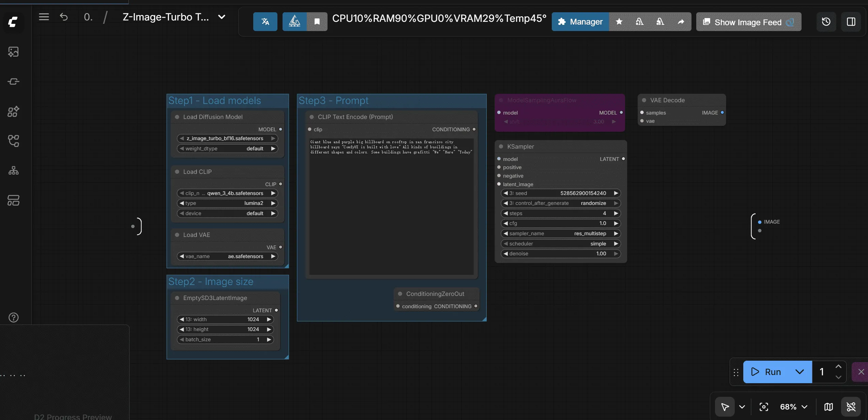Click the bookmark icon next to the resource monitor

point(317,21)
